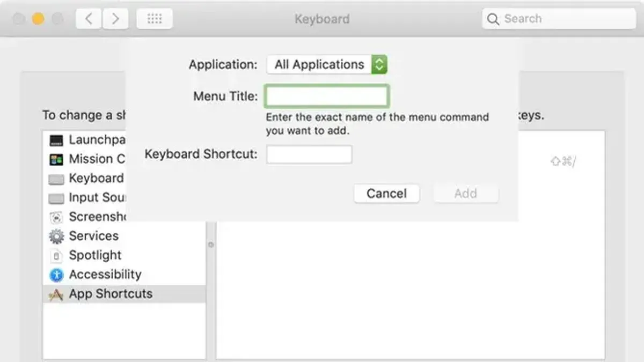Click the Screenshots category icon
Image resolution: width=644 pixels, height=362 pixels.
(56, 217)
